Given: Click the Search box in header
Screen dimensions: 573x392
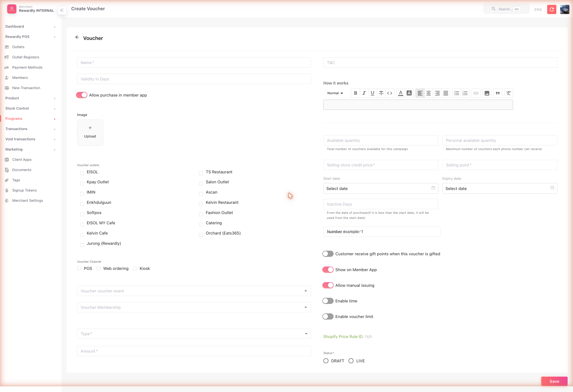Looking at the screenshot, I should click(506, 9).
